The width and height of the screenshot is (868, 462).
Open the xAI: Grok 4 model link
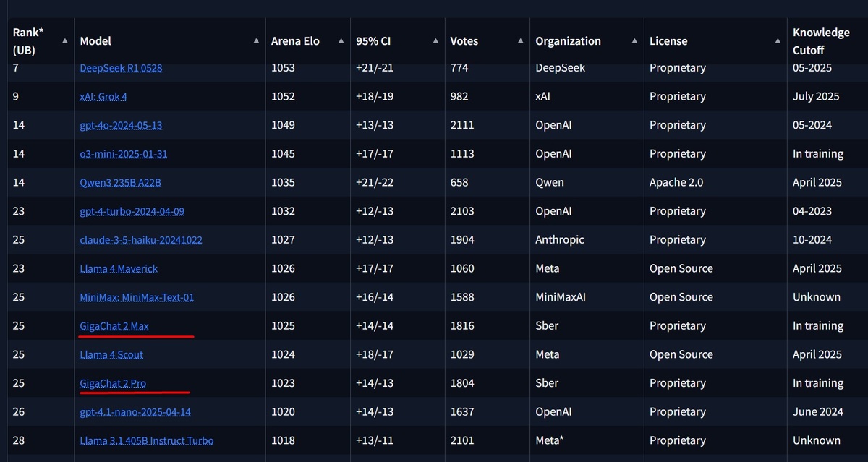point(103,96)
